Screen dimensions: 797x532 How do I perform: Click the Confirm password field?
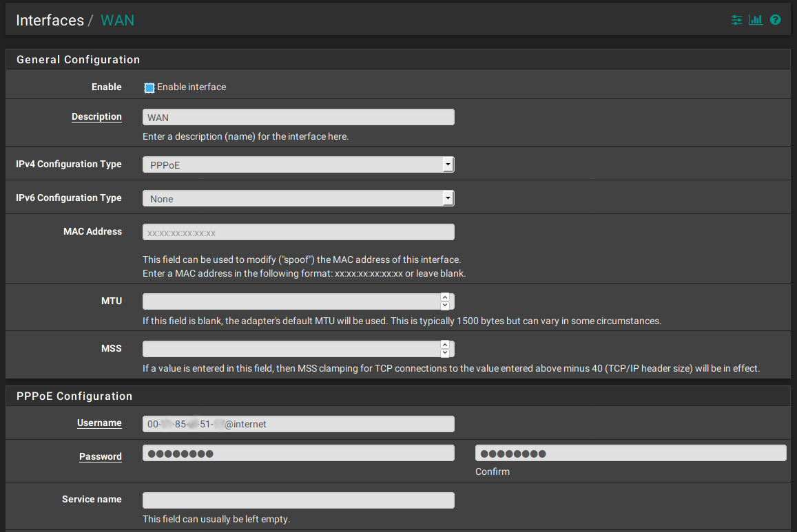pos(630,453)
